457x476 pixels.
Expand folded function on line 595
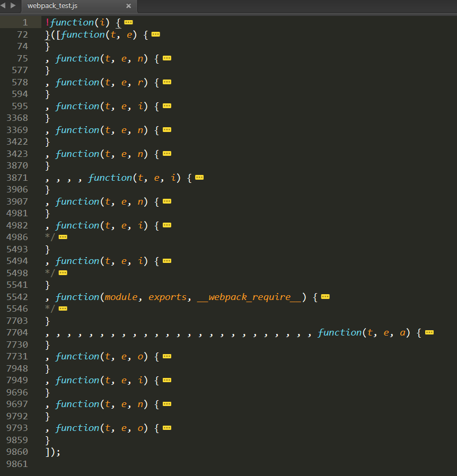coord(167,105)
